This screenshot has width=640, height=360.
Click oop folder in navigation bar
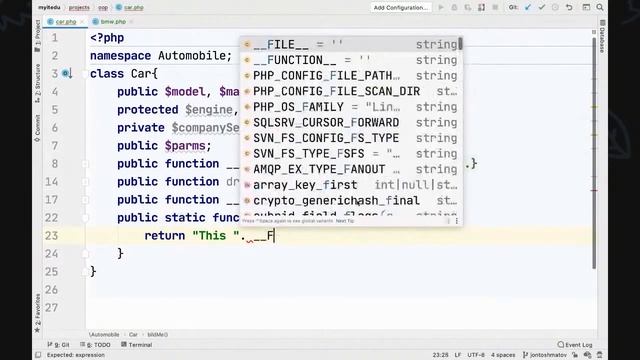(103, 7)
